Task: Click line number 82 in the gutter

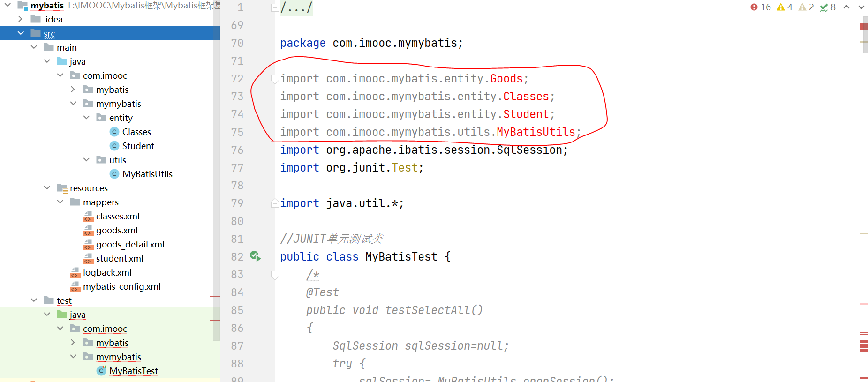Action: 237,257
